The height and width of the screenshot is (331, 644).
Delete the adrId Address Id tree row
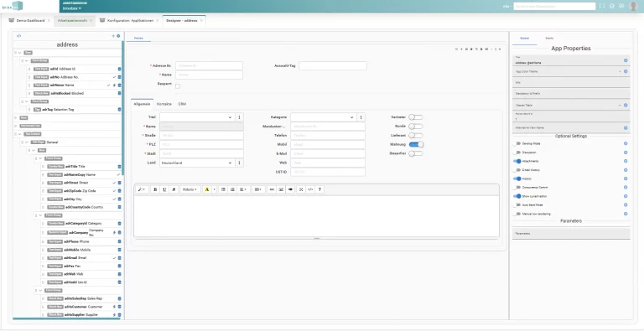(x=120, y=69)
